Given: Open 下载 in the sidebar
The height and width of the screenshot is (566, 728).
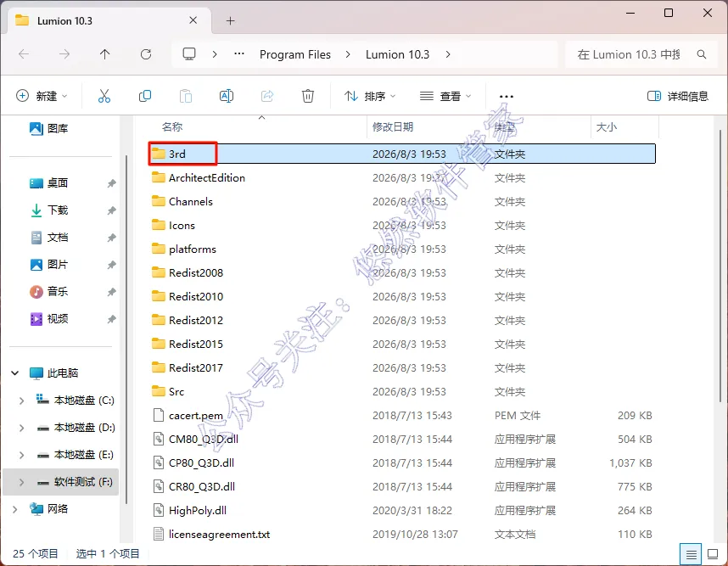Looking at the screenshot, I should [48, 210].
